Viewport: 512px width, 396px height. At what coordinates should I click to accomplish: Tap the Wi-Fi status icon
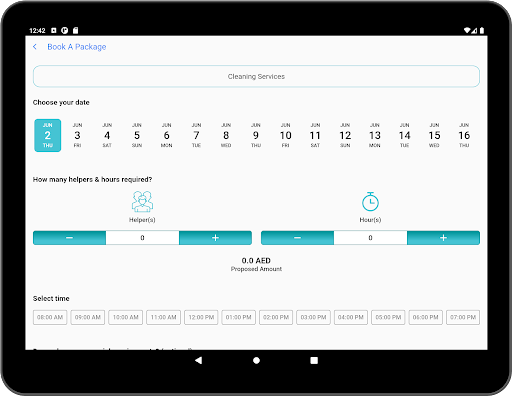pyautogui.click(x=467, y=30)
